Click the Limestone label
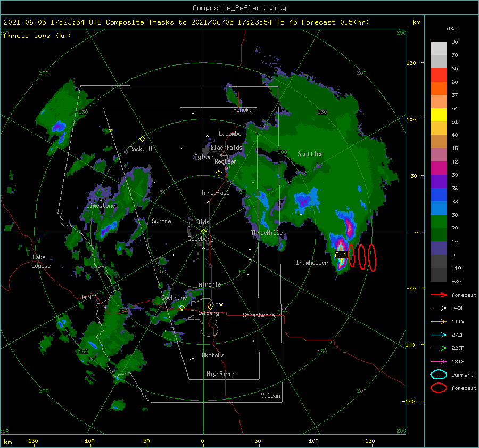This screenshot has width=479, height=448. (101, 206)
